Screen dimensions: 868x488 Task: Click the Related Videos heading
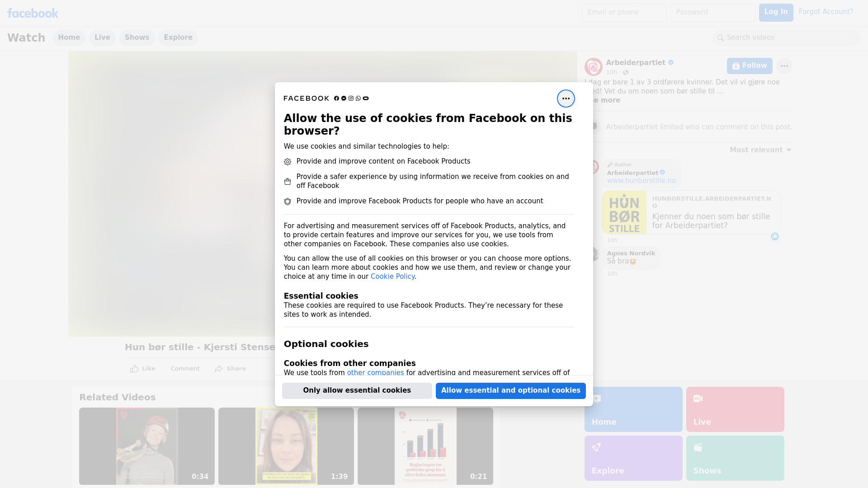click(118, 398)
